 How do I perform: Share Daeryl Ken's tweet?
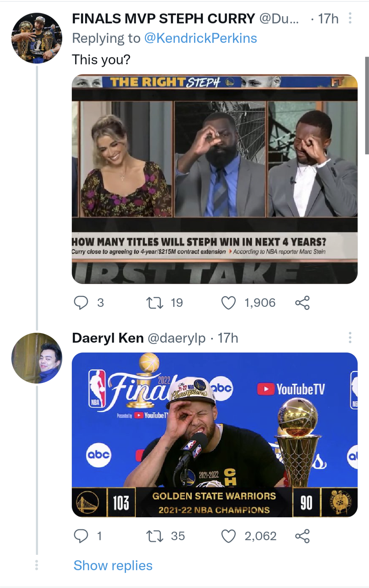click(x=302, y=536)
